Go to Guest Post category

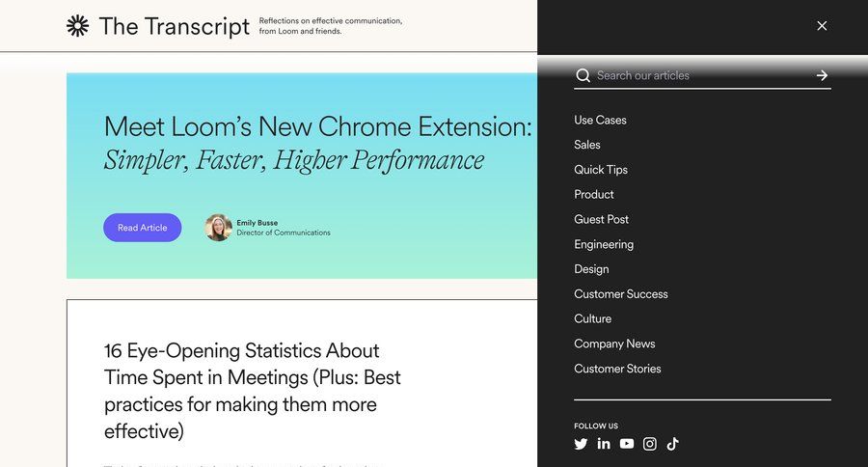tap(601, 219)
